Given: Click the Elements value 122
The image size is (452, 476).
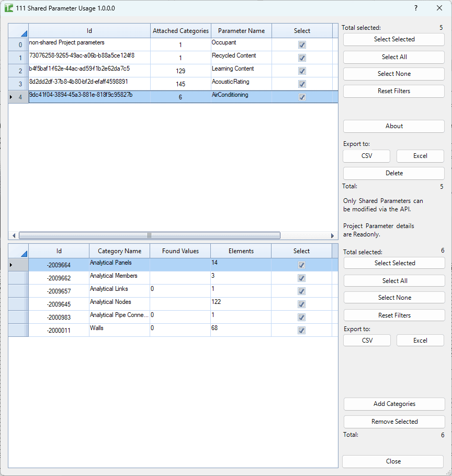Looking at the screenshot, I should click(241, 304).
